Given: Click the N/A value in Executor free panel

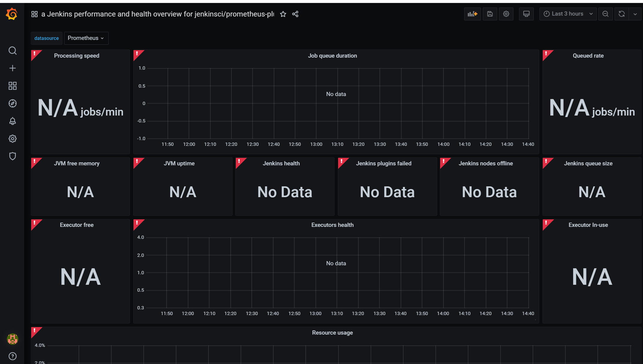Looking at the screenshot, I should pos(80,277).
